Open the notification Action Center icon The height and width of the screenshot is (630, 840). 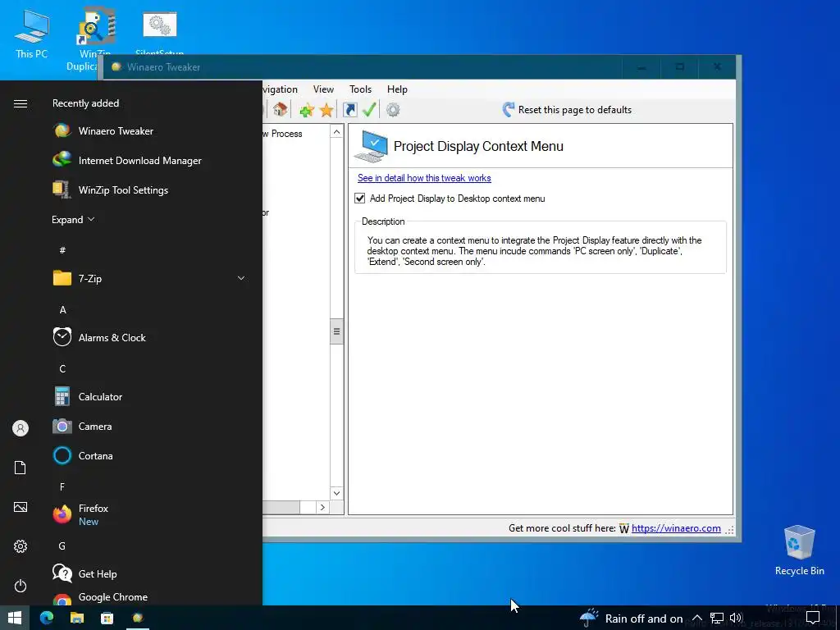[813, 618]
